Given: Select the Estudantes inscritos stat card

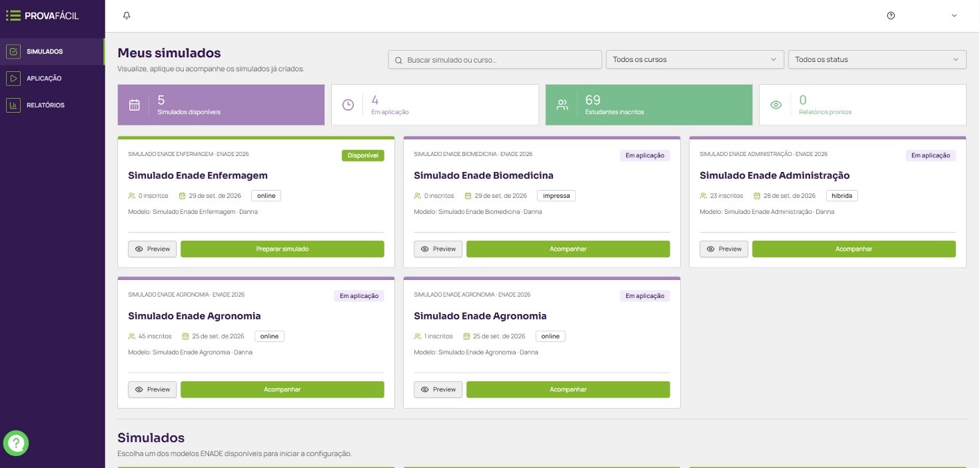Looking at the screenshot, I should (x=649, y=105).
